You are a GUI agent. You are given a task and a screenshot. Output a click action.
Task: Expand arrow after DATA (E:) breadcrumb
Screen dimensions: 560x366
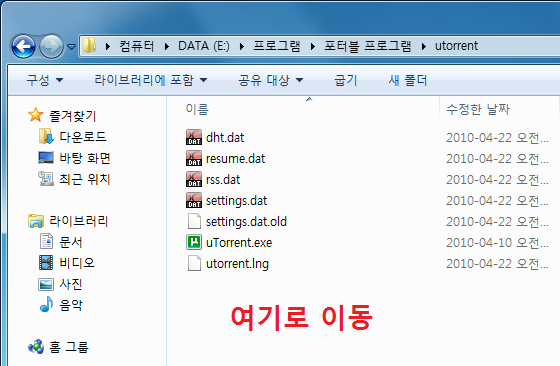[242, 46]
